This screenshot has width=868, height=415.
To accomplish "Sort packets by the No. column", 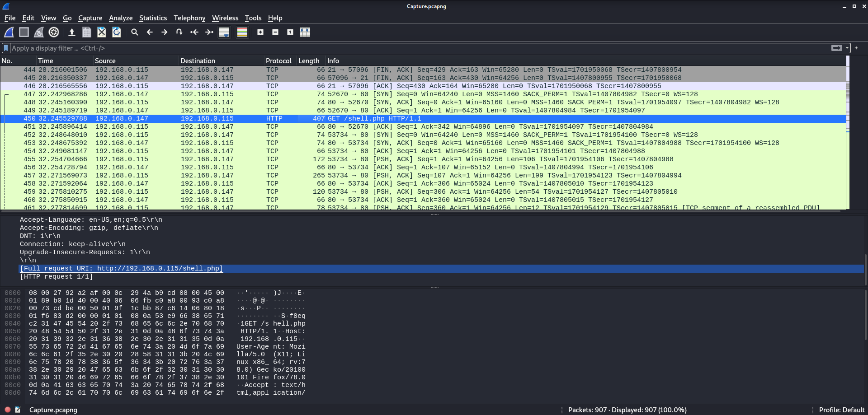I will [x=18, y=61].
